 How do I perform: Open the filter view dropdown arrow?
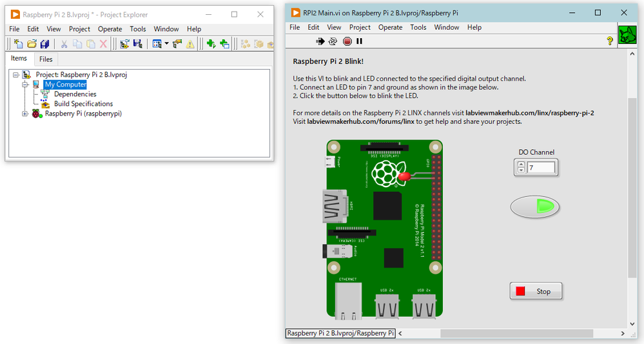click(166, 44)
